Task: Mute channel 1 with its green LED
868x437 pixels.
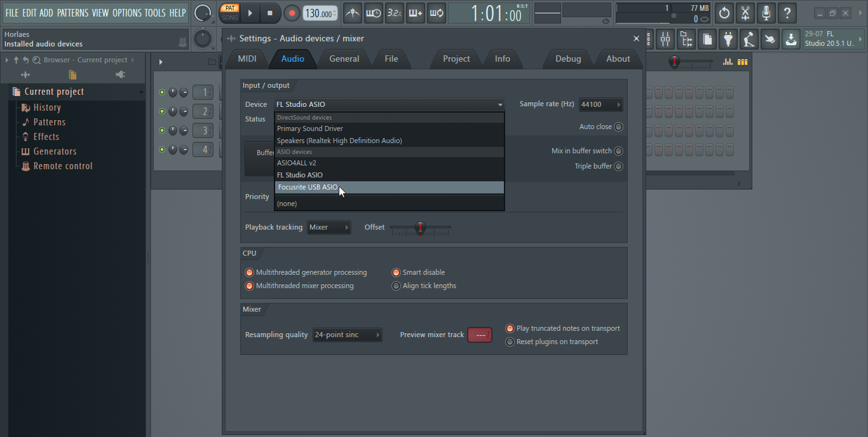Action: 162,92
